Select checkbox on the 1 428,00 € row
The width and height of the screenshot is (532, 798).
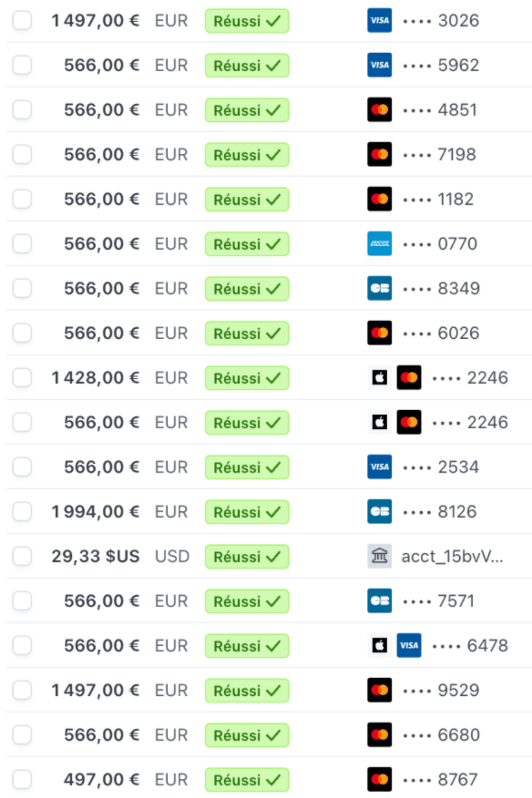tap(22, 378)
